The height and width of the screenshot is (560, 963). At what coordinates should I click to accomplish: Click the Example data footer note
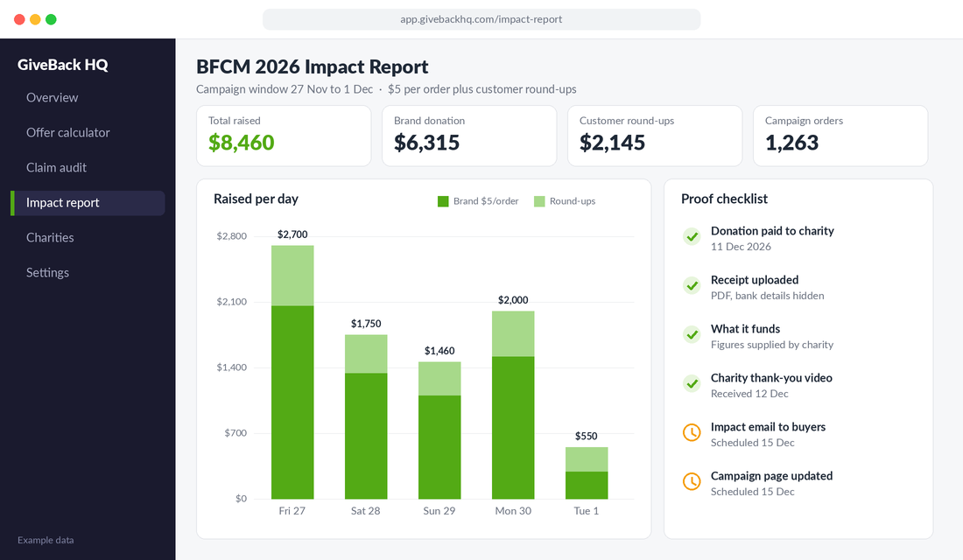(x=46, y=541)
